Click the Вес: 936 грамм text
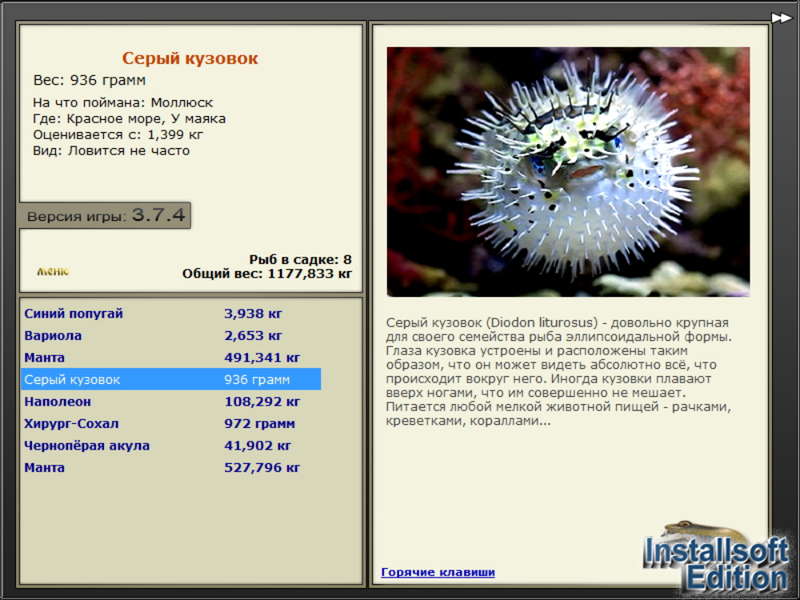 tap(89, 80)
